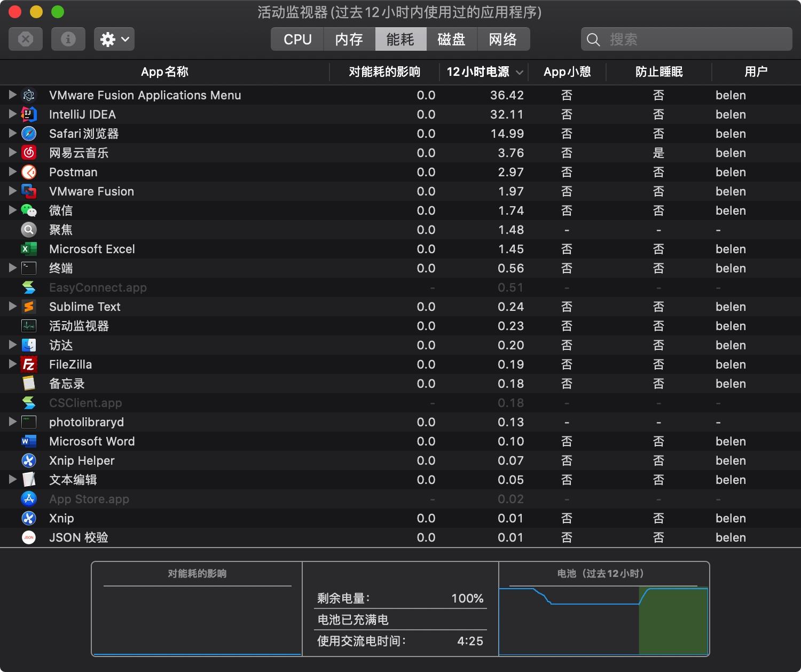The width and height of the screenshot is (801, 672).
Task: Switch to the 内存 tab
Action: pos(349,39)
